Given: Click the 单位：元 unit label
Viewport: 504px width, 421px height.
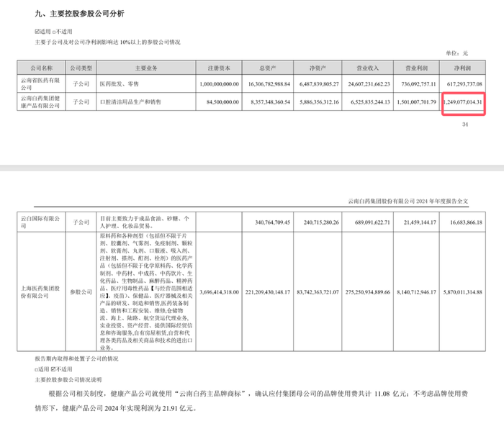Looking at the screenshot, I should point(456,53).
